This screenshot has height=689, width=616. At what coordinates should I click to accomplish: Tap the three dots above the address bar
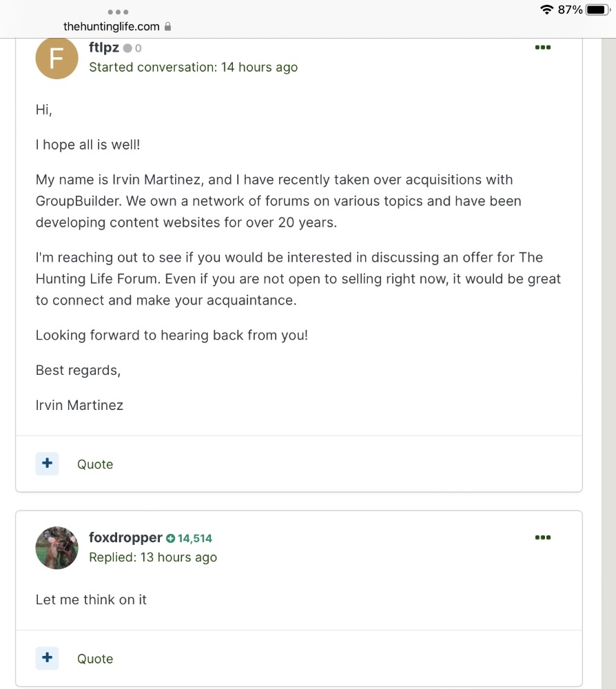(118, 12)
